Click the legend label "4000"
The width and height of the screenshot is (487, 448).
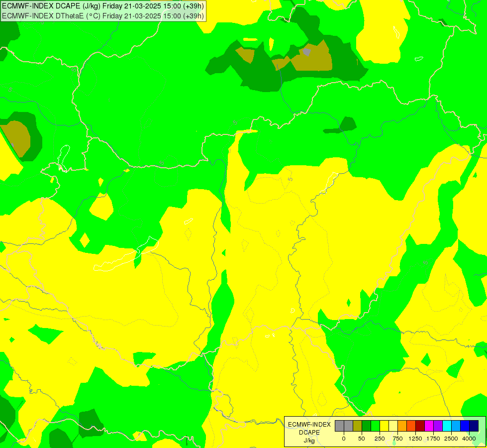(469, 439)
